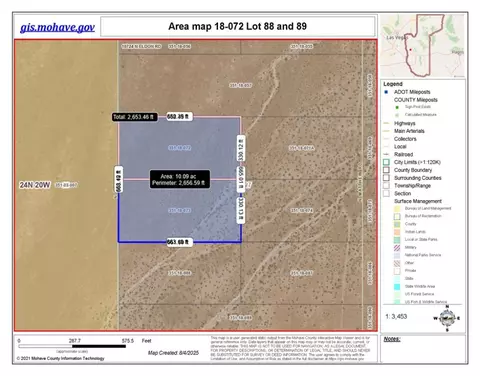The image size is (480, 376).
Task: Click the parcel number inside the lower shaded lot
Action: (180, 210)
